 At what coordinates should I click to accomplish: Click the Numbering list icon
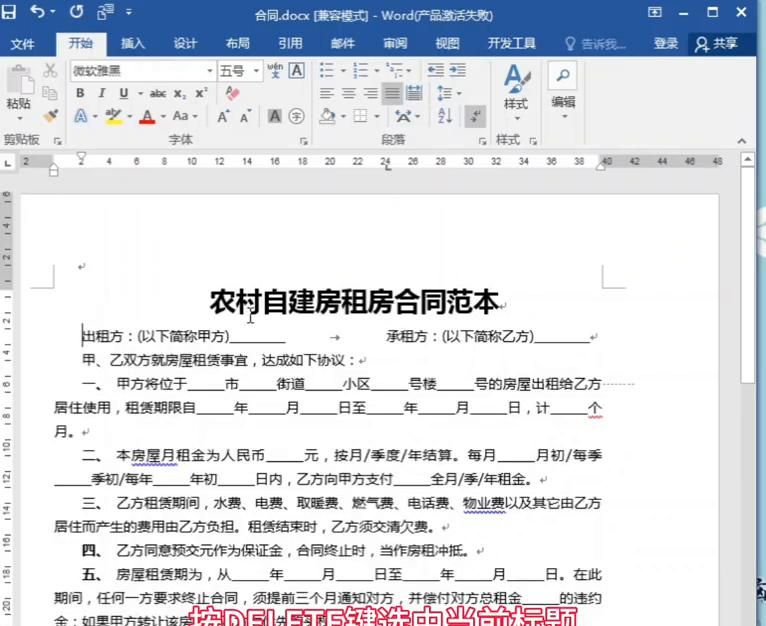point(361,70)
